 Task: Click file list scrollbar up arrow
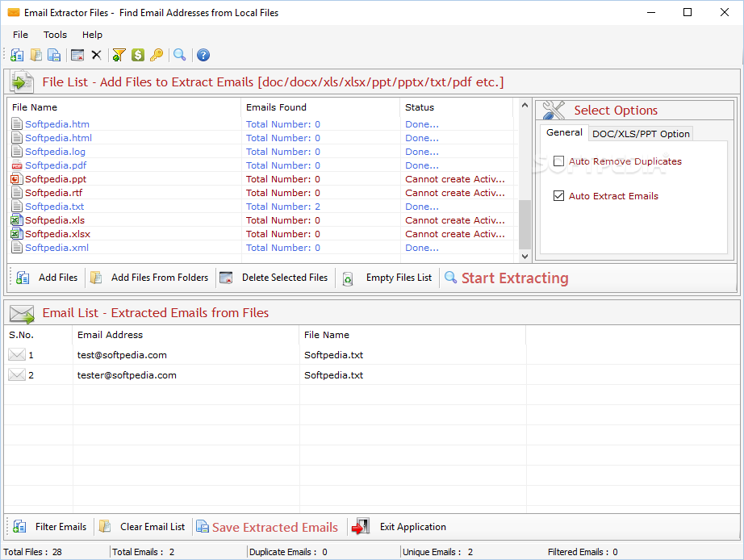coord(525,106)
